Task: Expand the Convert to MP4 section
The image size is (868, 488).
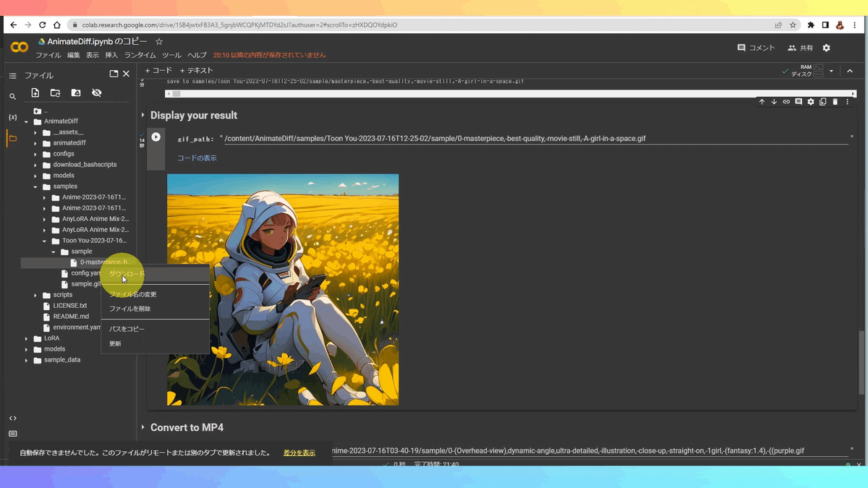Action: 142,428
